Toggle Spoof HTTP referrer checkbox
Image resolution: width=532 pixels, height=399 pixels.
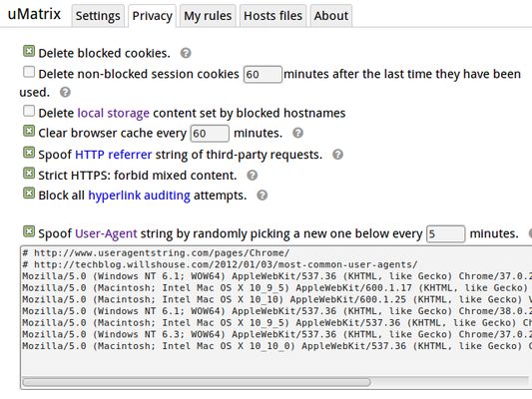point(29,153)
